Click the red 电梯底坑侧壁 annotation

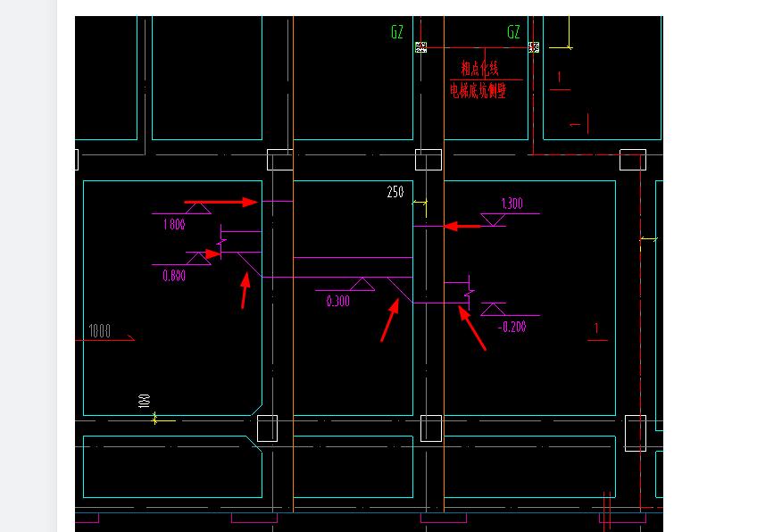pyautogui.click(x=478, y=90)
